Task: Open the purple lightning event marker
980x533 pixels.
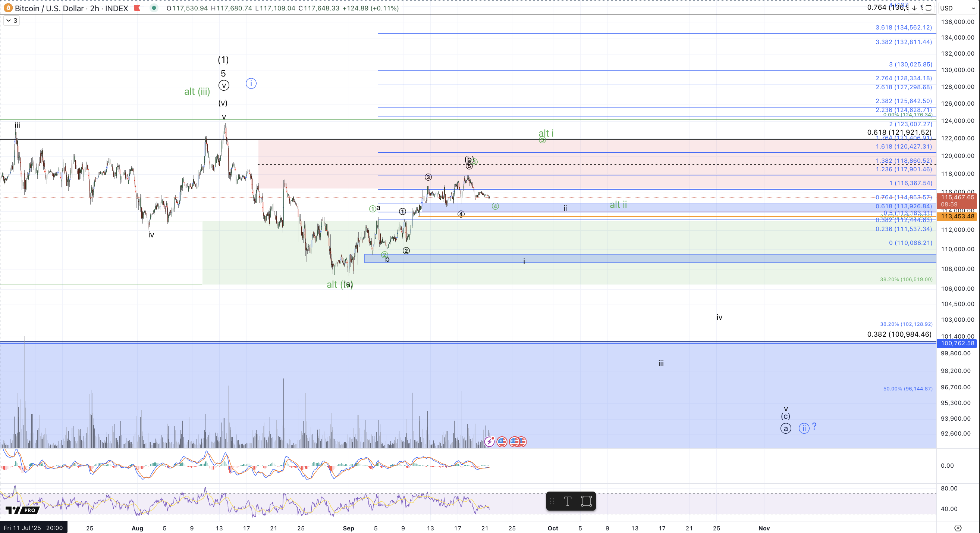Action: (x=489, y=442)
